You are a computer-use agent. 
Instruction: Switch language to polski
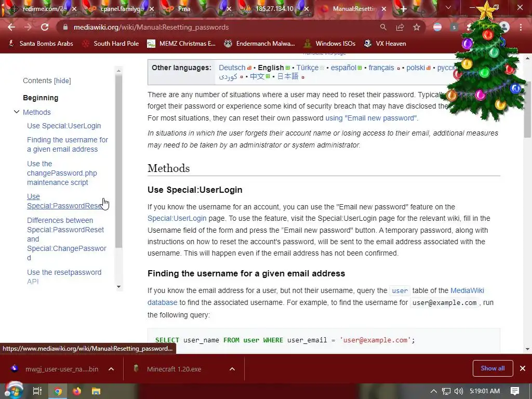pyautogui.click(x=416, y=68)
